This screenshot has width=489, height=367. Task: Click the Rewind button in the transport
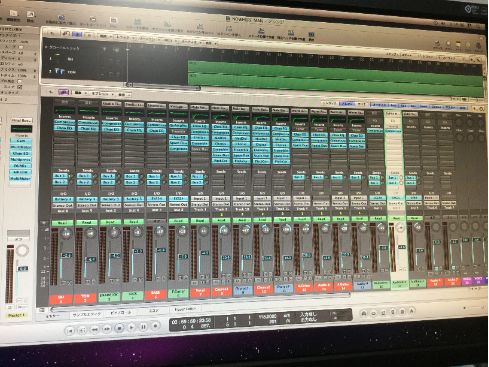point(94,329)
